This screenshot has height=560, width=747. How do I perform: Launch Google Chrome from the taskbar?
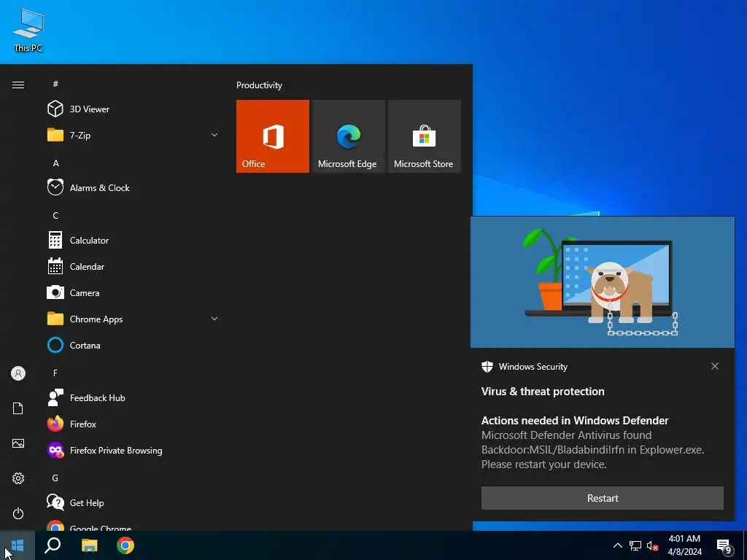[125, 545]
